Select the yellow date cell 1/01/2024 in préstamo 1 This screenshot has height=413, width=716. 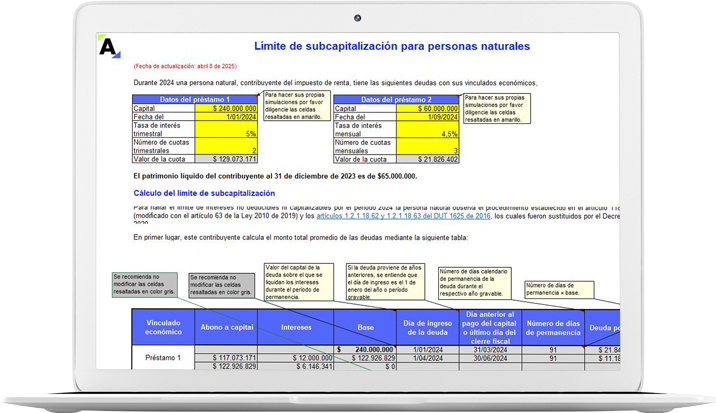pyautogui.click(x=226, y=116)
